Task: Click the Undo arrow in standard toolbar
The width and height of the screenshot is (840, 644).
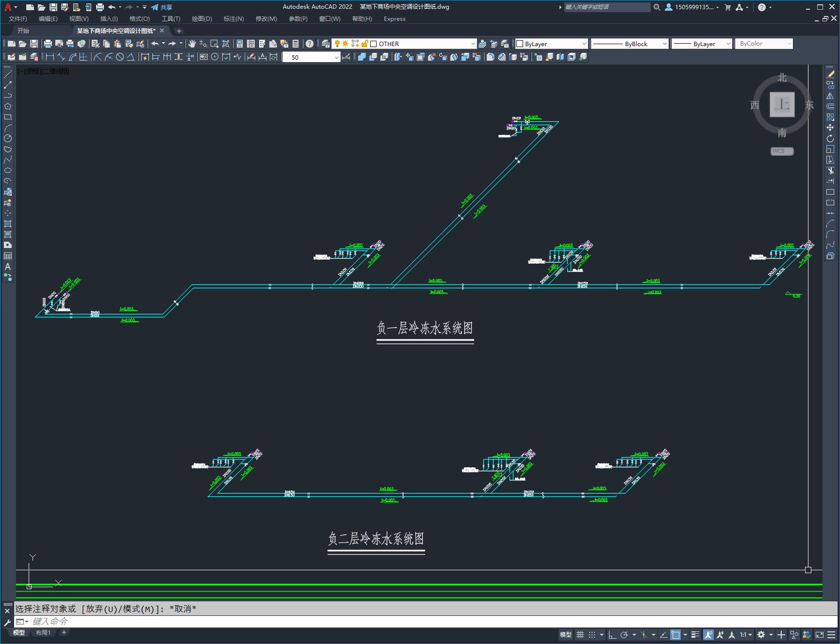Action: (155, 44)
